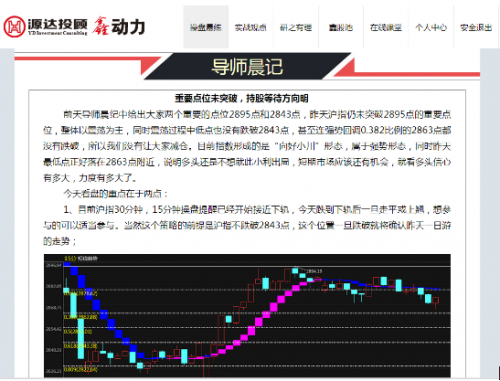Select the 在线课堂 navigation item

pyautogui.click(x=386, y=27)
